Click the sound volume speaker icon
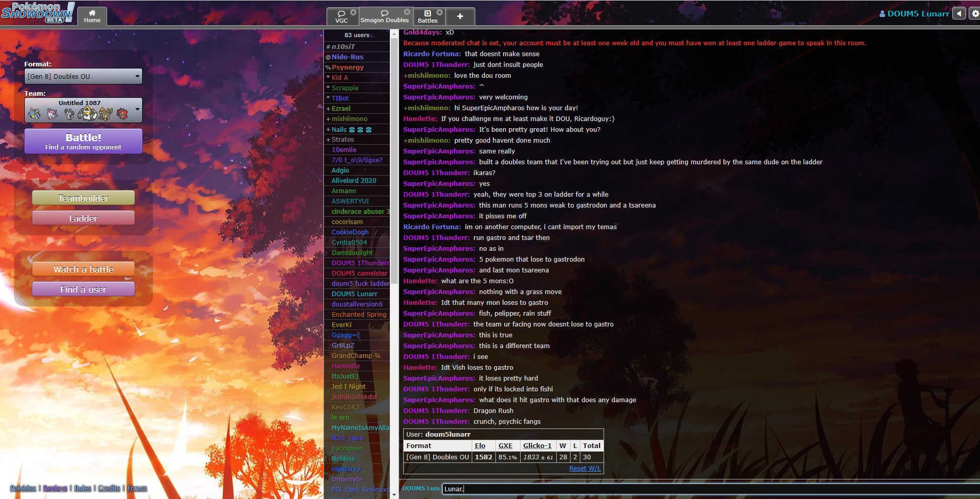 coord(959,13)
